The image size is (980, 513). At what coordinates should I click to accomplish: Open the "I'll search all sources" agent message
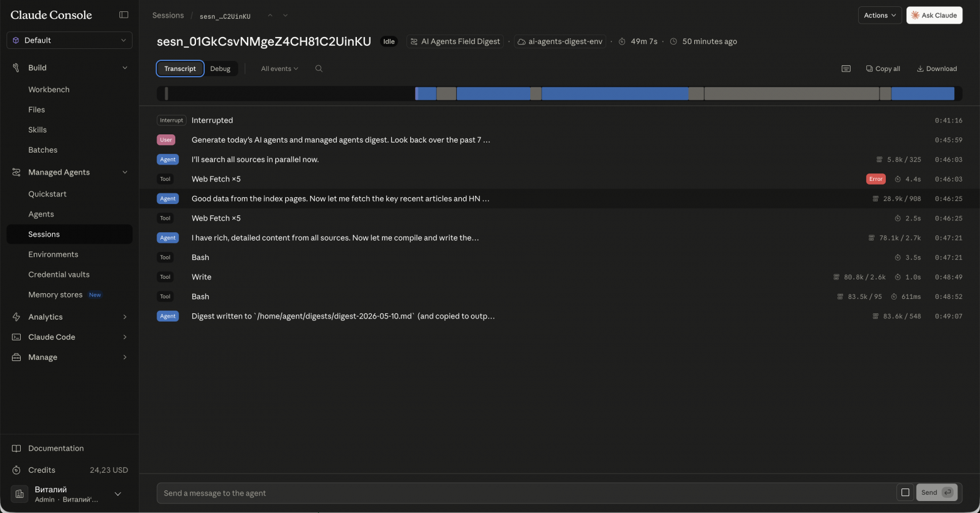click(x=559, y=159)
